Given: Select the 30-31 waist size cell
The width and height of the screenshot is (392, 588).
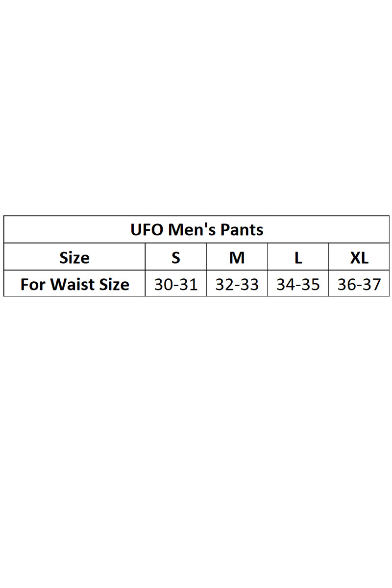Looking at the screenshot, I should tap(176, 283).
